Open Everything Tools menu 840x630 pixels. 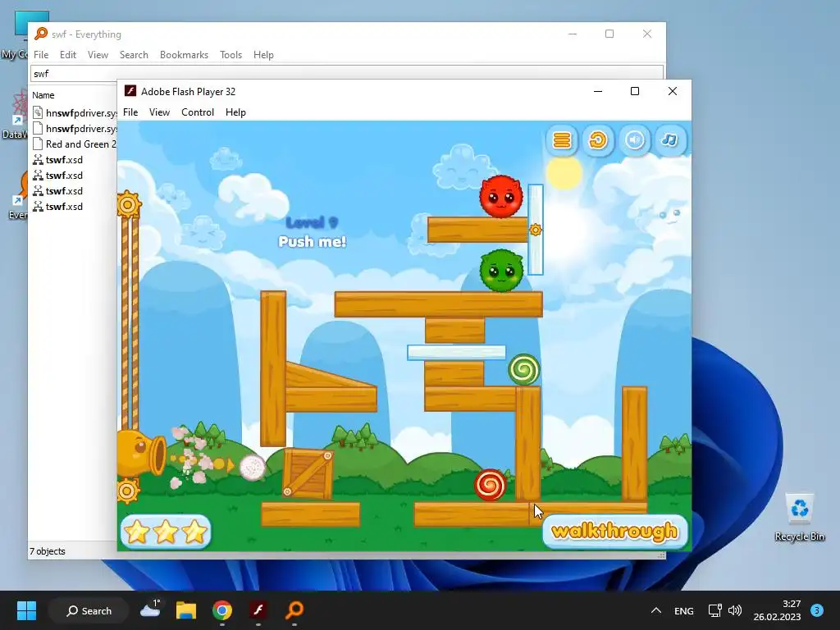(x=231, y=55)
